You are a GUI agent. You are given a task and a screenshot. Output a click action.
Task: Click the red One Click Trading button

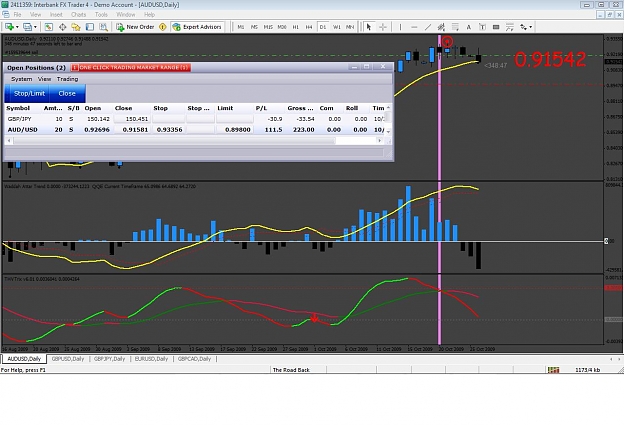(x=131, y=67)
